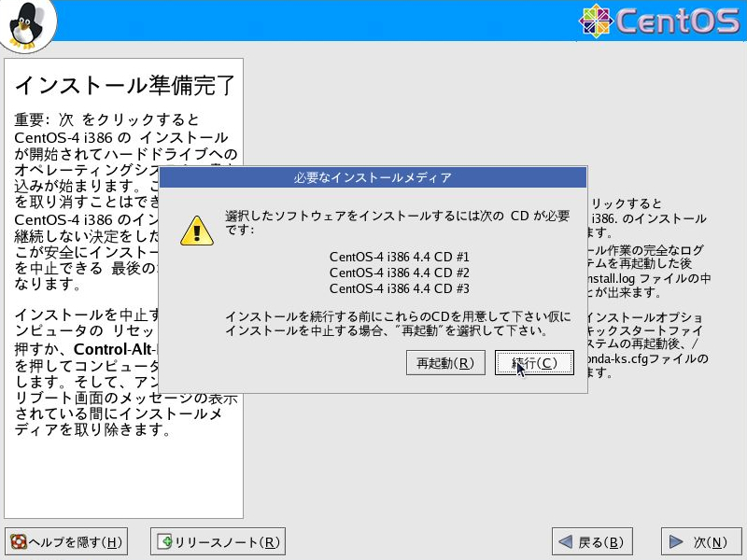Click the right arrow icon beside 次
This screenshot has height=560, width=747.
pos(676,541)
